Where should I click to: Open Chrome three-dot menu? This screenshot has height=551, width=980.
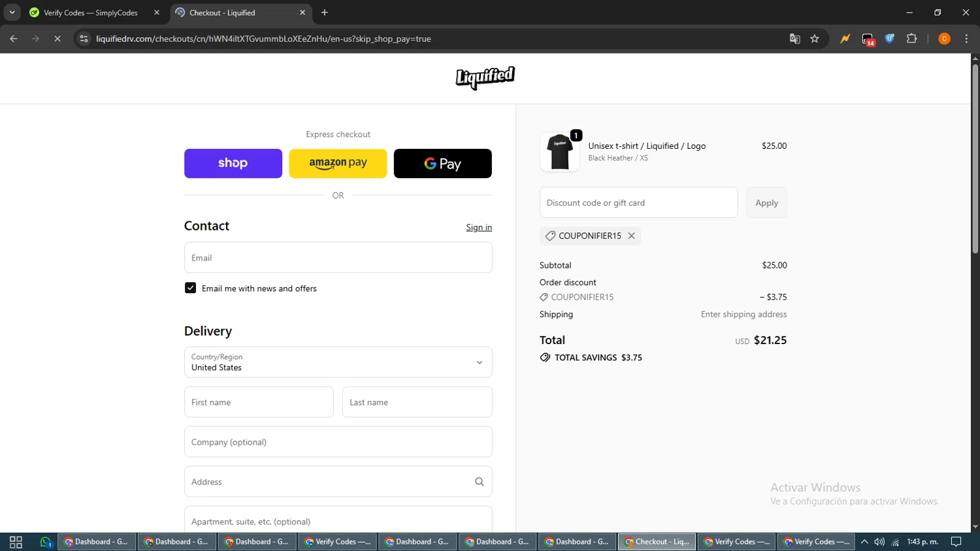click(966, 39)
